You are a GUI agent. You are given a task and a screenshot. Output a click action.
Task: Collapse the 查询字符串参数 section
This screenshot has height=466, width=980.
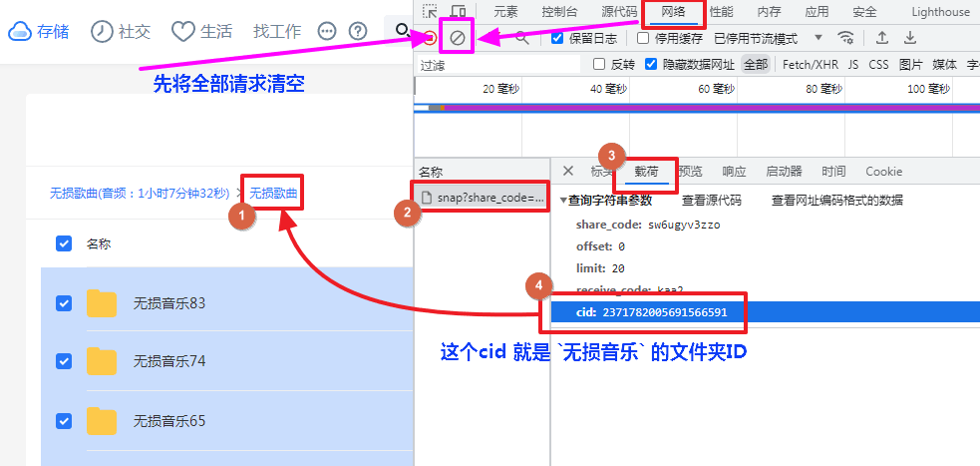(563, 200)
